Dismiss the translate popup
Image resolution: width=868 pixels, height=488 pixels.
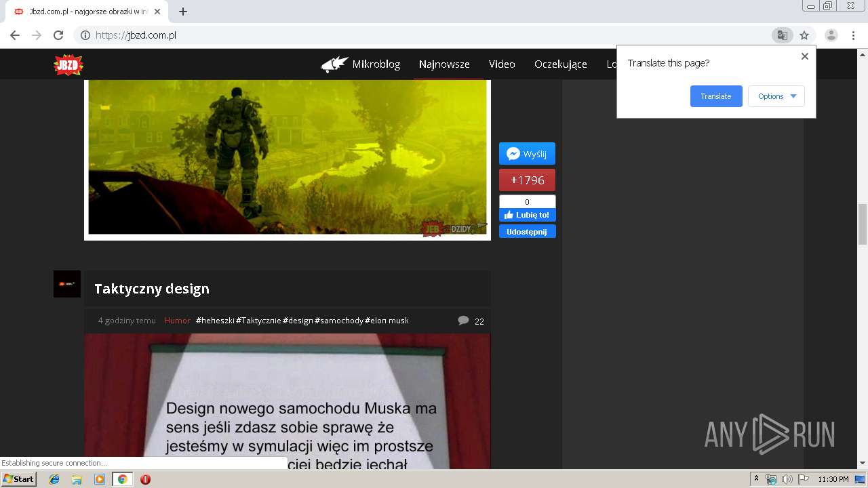[x=805, y=56]
